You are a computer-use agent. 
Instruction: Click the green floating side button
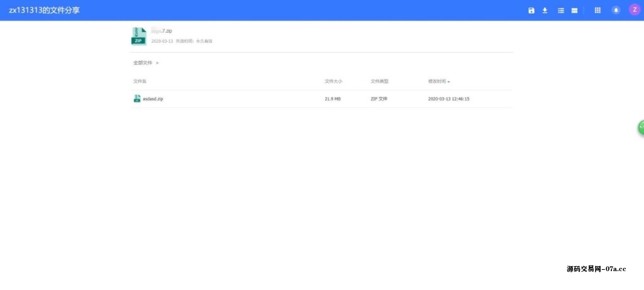[641, 128]
